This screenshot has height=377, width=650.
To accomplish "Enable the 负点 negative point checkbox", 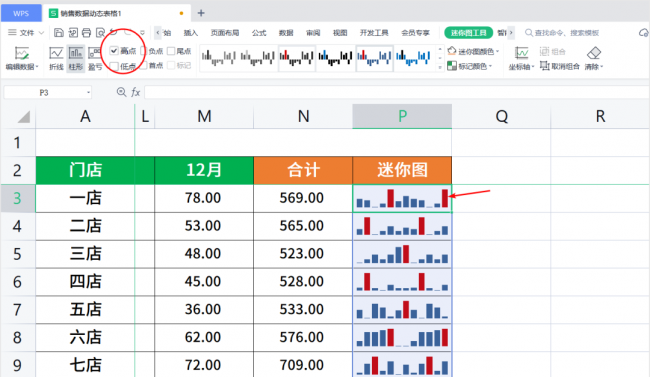I will pyautogui.click(x=143, y=51).
